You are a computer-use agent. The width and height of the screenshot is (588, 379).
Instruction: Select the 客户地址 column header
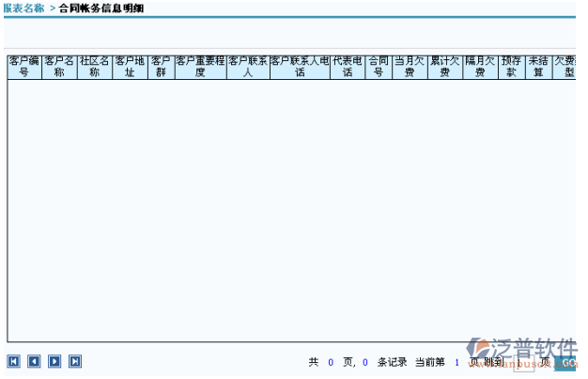pos(131,67)
